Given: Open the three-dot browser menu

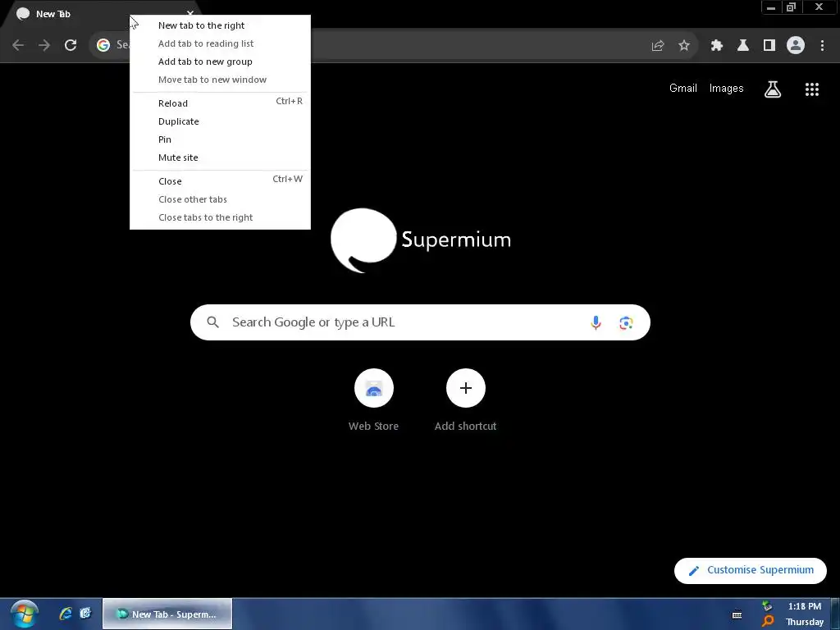Looking at the screenshot, I should click(x=822, y=46).
